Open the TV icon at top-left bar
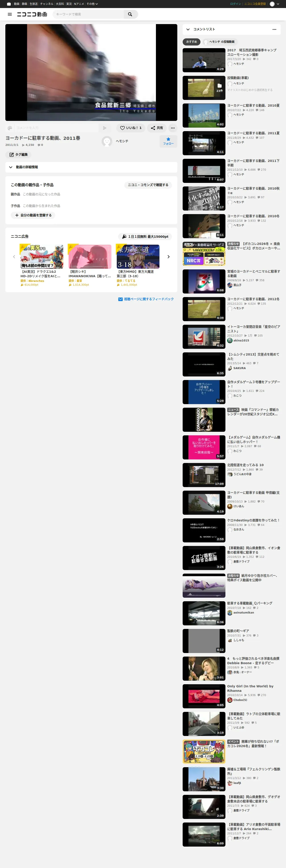Viewport: 286px width, 868px height. pos(9,4)
